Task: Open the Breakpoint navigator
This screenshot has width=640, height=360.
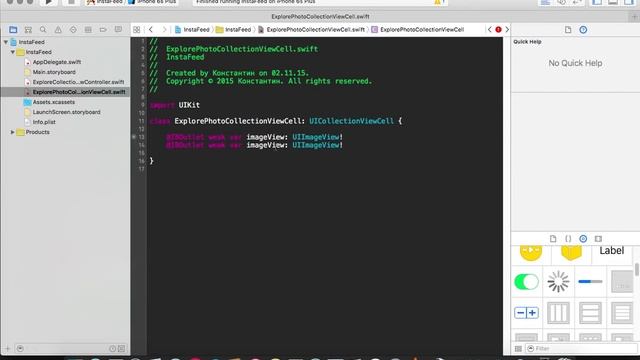Action: (103, 30)
